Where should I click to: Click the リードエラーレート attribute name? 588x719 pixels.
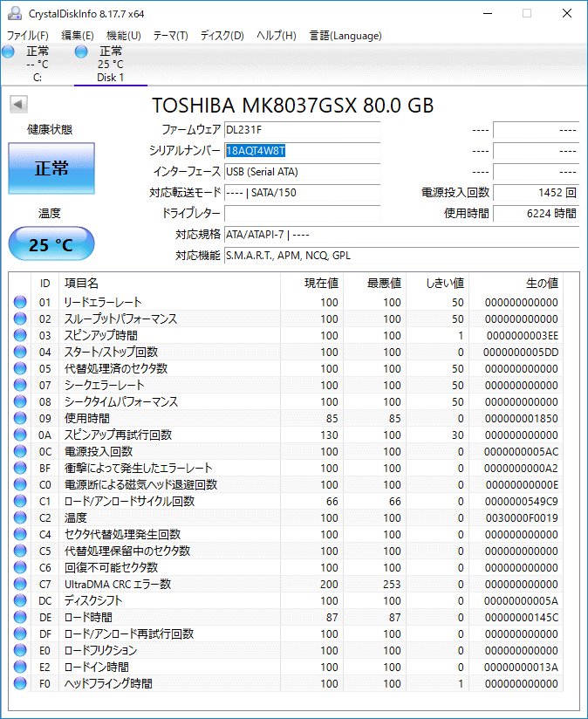(x=103, y=302)
